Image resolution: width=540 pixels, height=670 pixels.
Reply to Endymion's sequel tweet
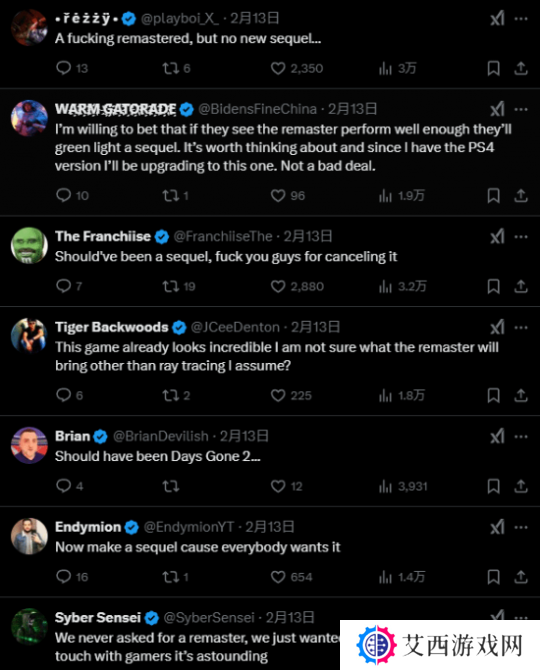(64, 576)
